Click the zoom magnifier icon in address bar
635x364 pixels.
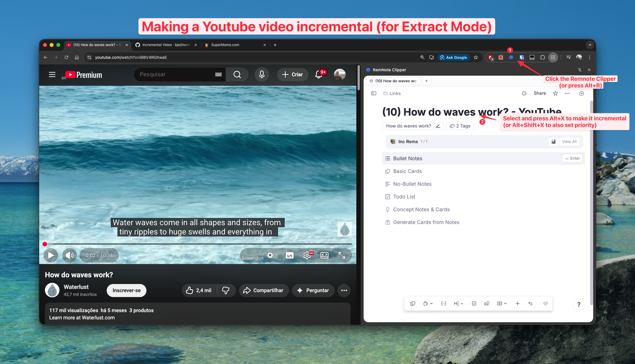[422, 57]
